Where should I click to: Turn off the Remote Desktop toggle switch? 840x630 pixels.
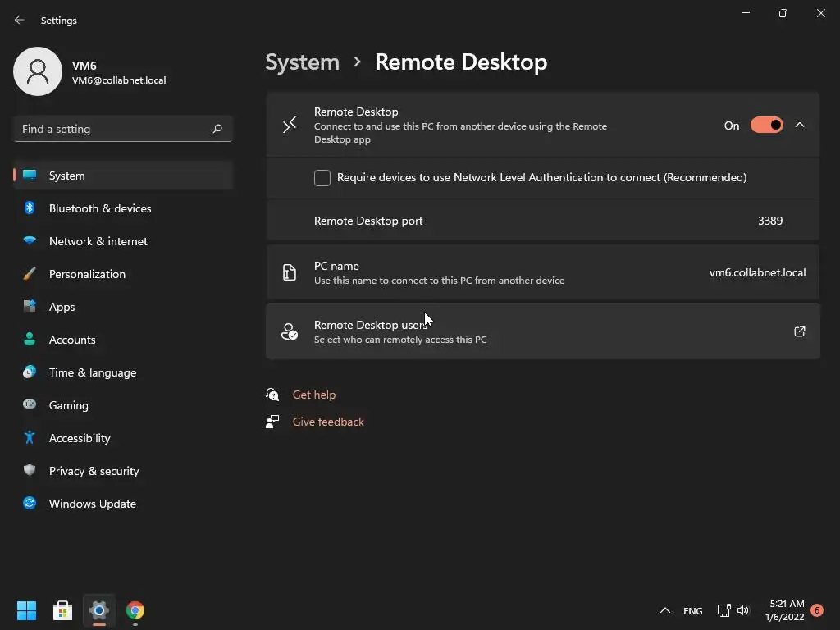click(x=767, y=126)
